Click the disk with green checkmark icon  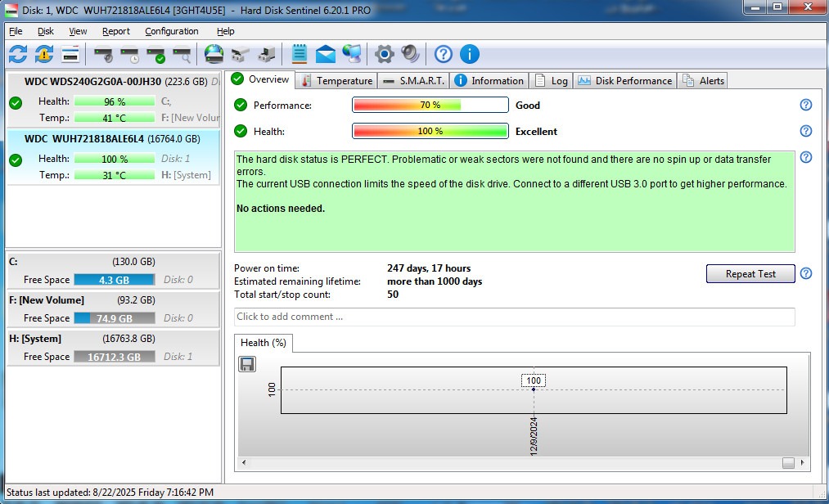pos(156,55)
